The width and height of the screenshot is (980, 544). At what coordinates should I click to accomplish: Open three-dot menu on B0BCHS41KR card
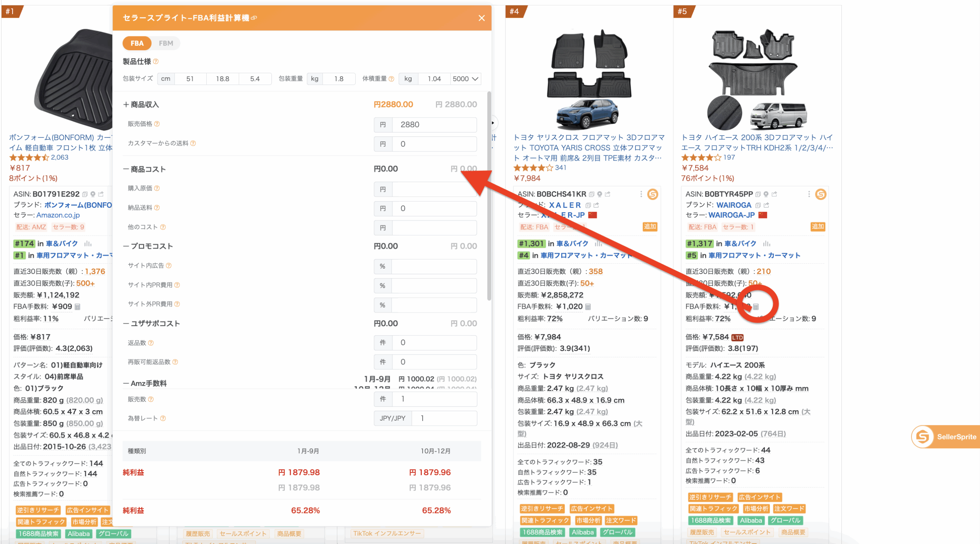641,194
